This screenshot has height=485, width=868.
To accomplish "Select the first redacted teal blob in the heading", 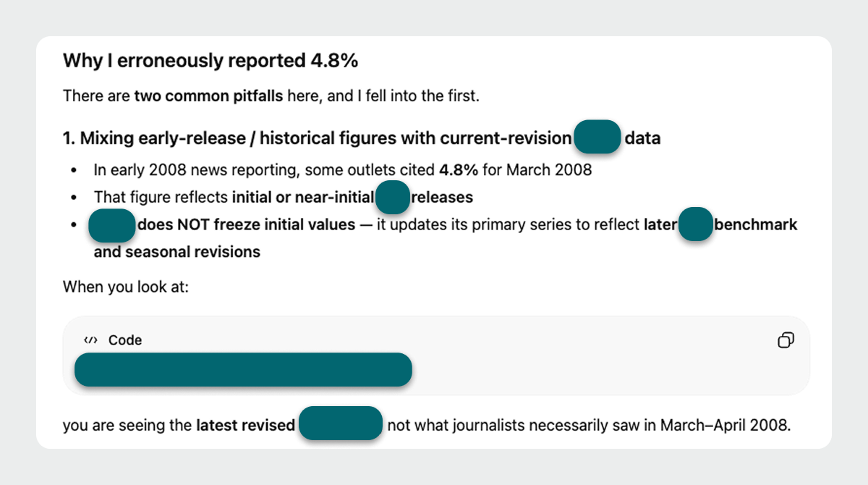I will tap(597, 137).
